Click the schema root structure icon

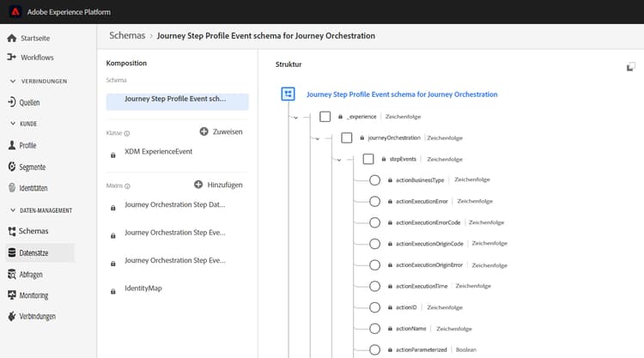pos(289,94)
